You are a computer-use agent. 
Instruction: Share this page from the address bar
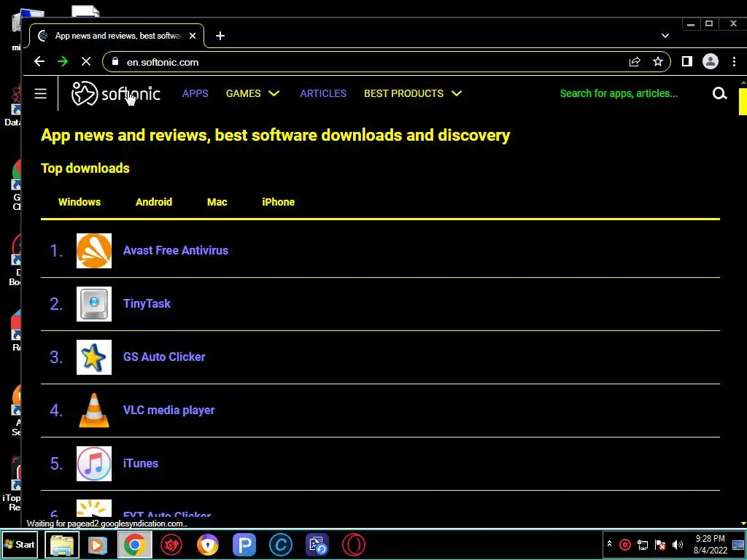pyautogui.click(x=635, y=62)
